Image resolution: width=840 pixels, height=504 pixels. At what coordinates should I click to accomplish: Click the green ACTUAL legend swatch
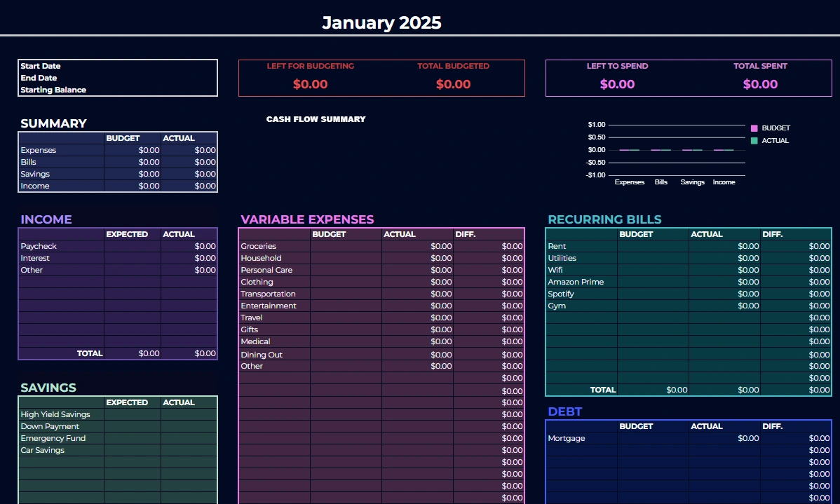point(754,141)
